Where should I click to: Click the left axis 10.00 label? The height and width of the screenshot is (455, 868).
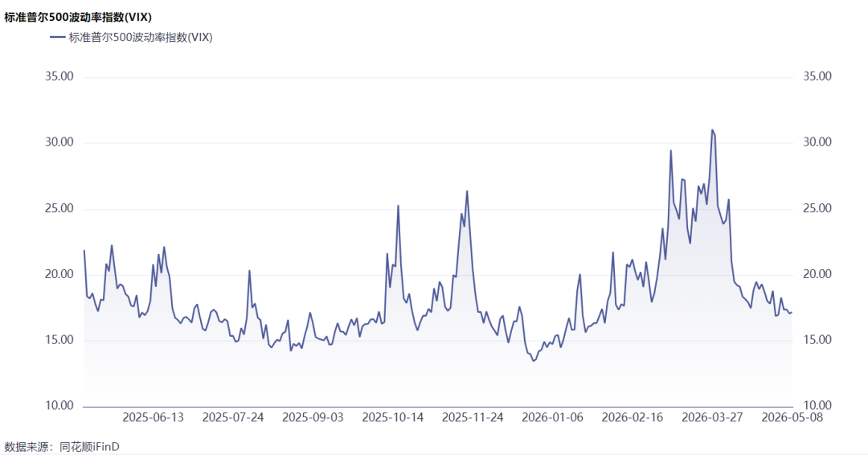click(x=59, y=406)
